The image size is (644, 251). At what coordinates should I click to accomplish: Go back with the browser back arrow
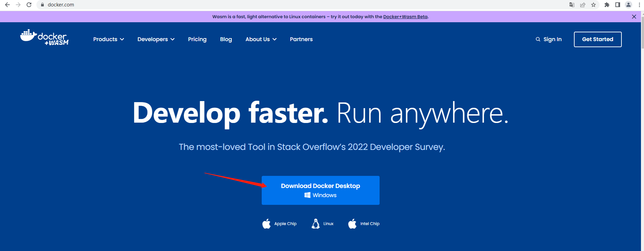click(x=7, y=5)
